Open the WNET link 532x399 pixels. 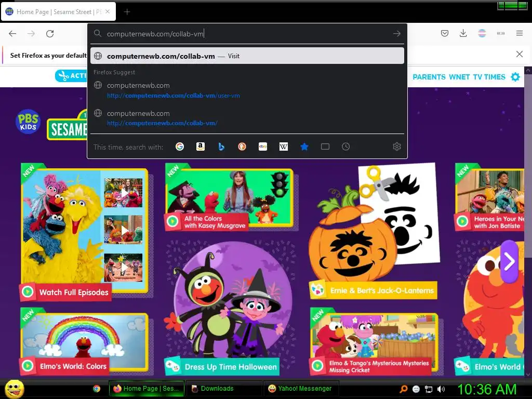[459, 77]
